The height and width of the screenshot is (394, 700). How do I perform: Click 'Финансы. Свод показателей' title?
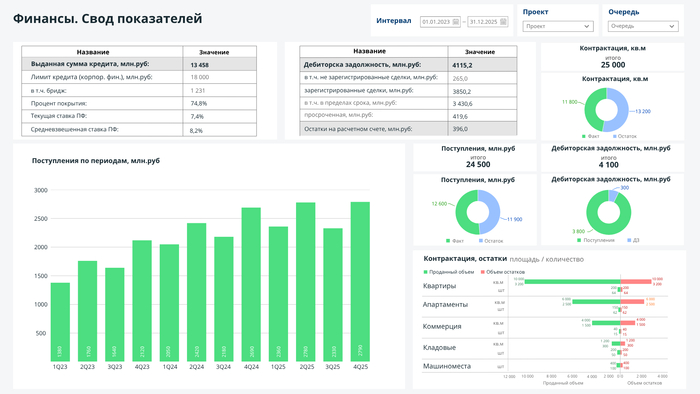108,18
